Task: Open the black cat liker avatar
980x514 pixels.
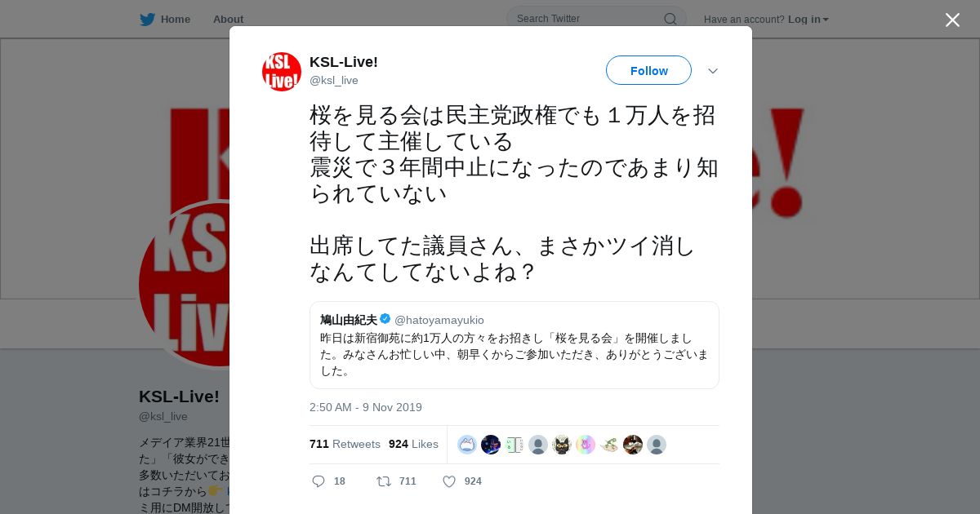Action: click(x=562, y=445)
